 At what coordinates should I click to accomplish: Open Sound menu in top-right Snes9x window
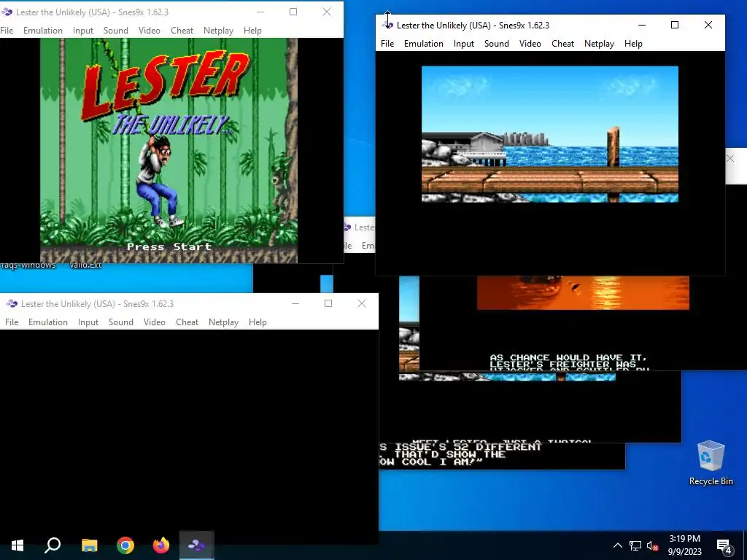click(496, 44)
